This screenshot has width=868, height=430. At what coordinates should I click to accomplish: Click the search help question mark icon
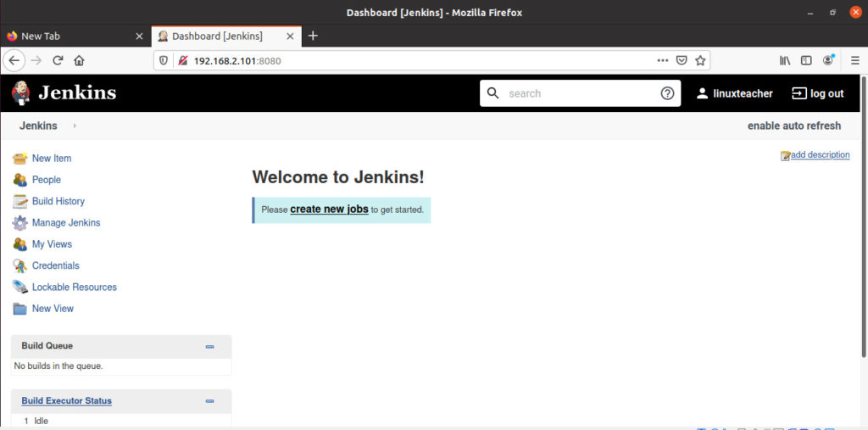668,93
